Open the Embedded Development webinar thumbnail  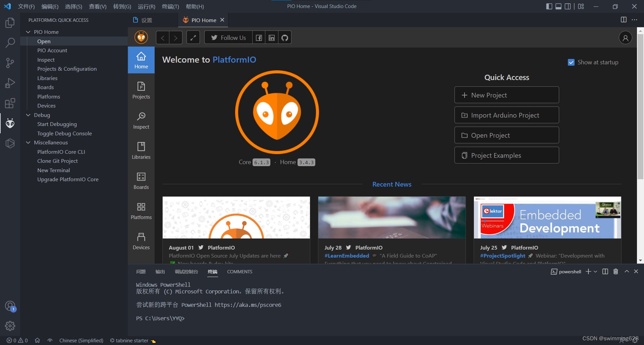click(x=547, y=217)
